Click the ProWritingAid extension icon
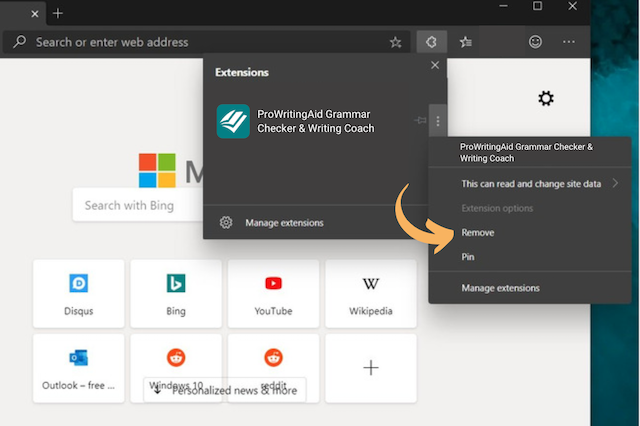Image resolution: width=640 pixels, height=426 pixels. click(x=233, y=121)
